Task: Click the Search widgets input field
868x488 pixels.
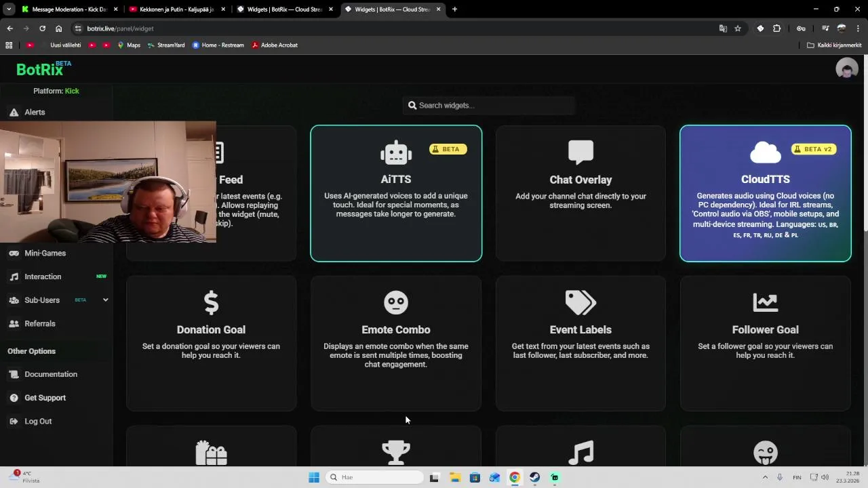Action: [489, 106]
